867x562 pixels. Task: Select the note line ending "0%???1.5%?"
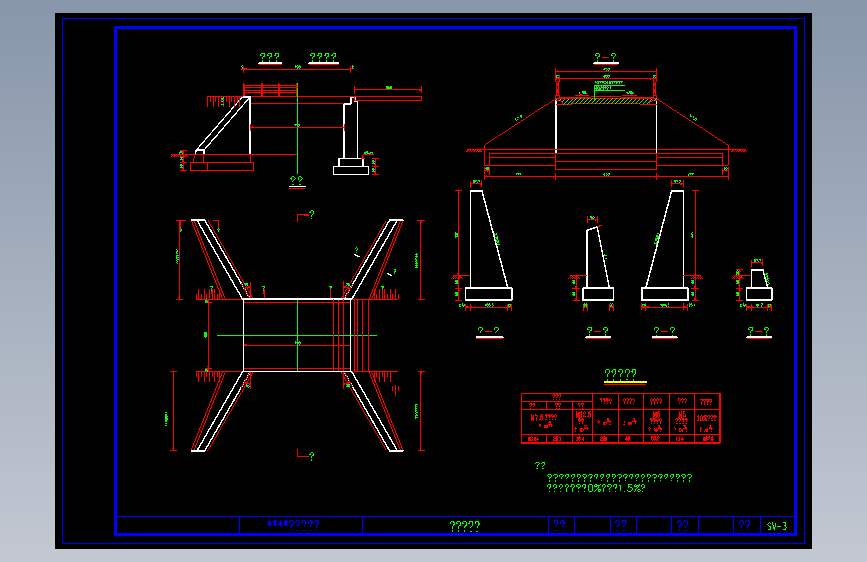[x=596, y=488]
